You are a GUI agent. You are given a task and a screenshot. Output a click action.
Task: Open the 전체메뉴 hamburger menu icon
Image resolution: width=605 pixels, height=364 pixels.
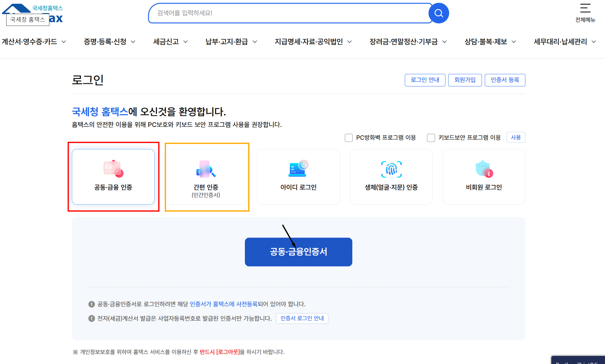coord(585,8)
